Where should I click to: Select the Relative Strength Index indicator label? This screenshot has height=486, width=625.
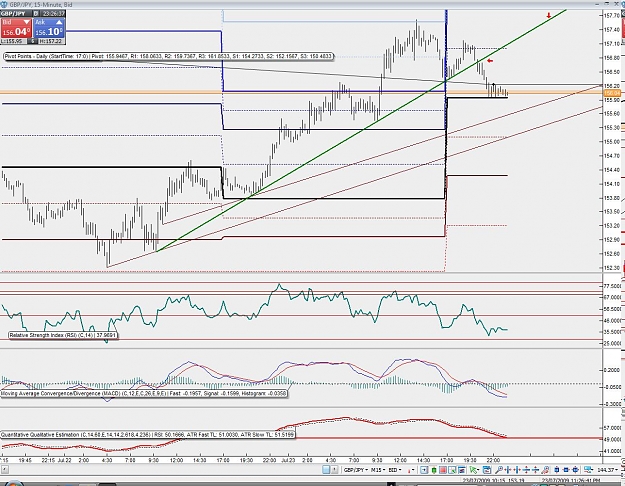63,335
